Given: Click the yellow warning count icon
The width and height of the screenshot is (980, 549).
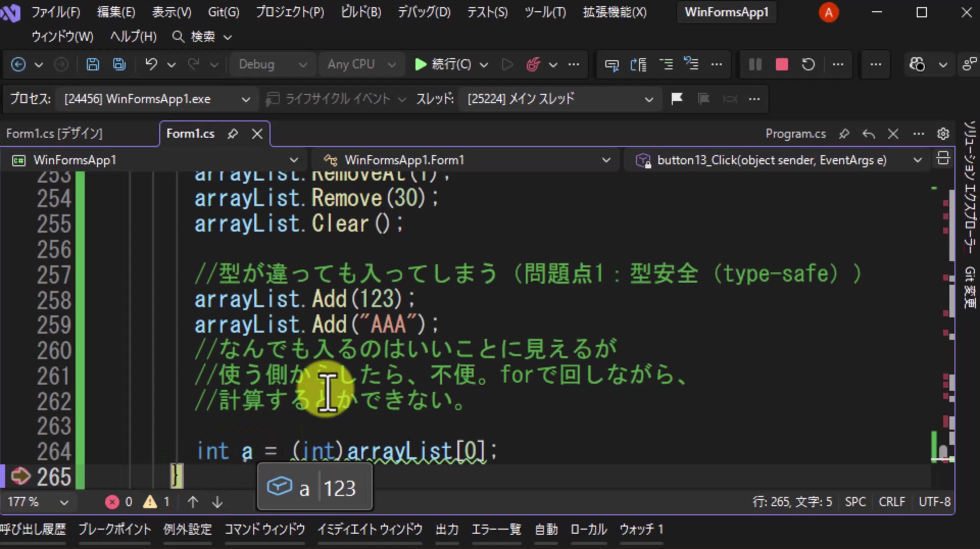Looking at the screenshot, I should click(150, 502).
